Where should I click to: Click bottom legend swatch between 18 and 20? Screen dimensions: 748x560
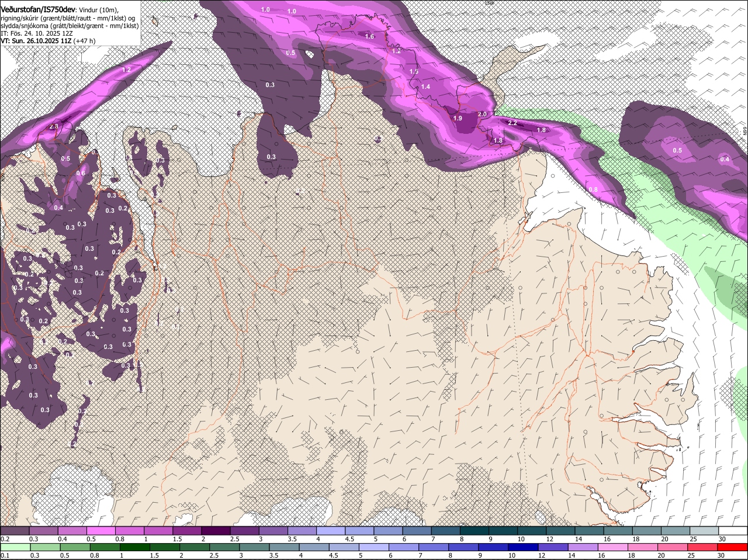tap(643, 548)
